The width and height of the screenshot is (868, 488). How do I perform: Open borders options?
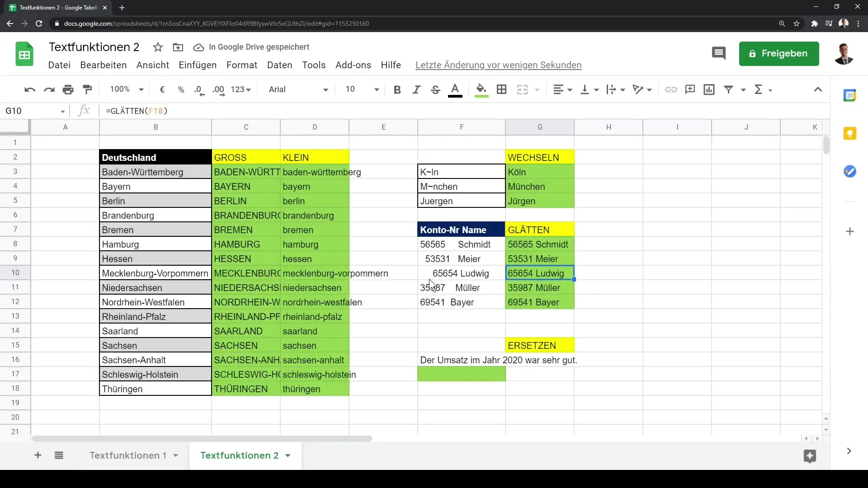pos(501,89)
